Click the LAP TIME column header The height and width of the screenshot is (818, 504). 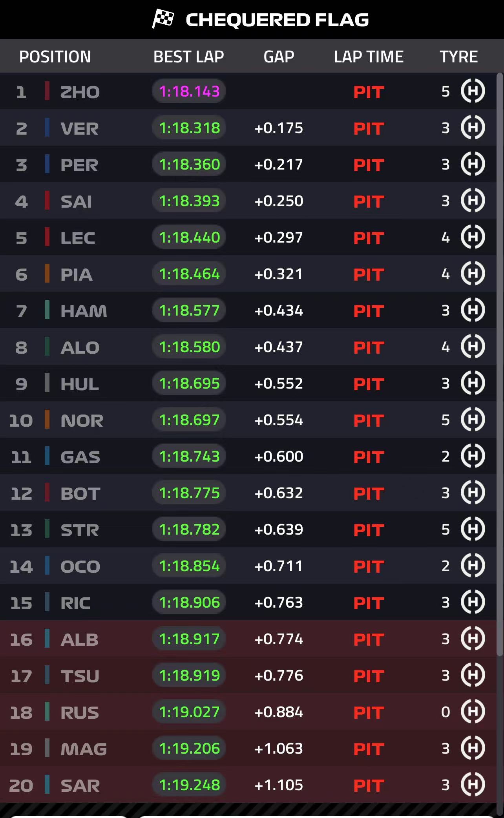point(369,57)
